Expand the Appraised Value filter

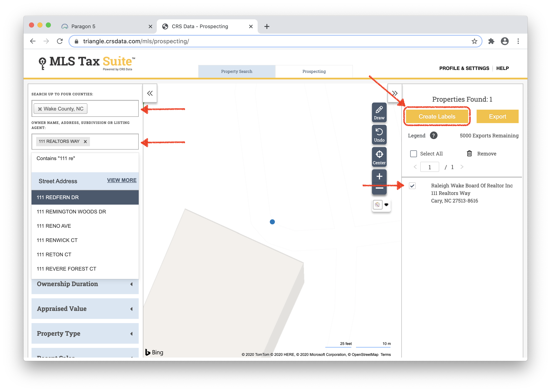pos(85,309)
